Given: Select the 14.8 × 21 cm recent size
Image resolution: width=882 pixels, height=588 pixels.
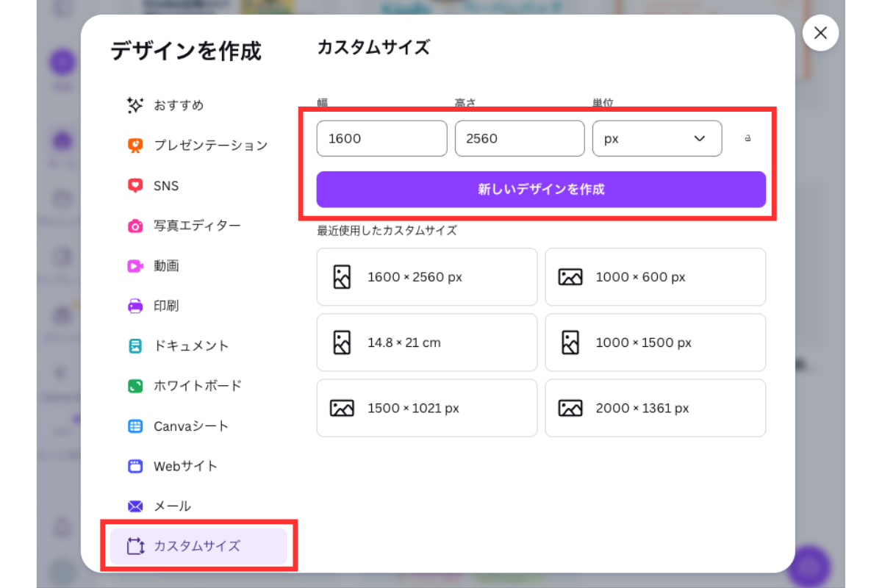Looking at the screenshot, I should 426,343.
